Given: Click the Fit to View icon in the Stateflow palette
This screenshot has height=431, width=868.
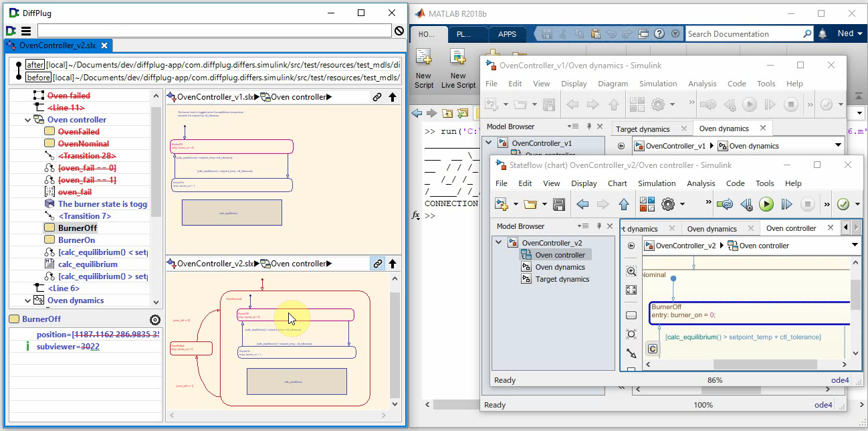Looking at the screenshot, I should pyautogui.click(x=631, y=290).
